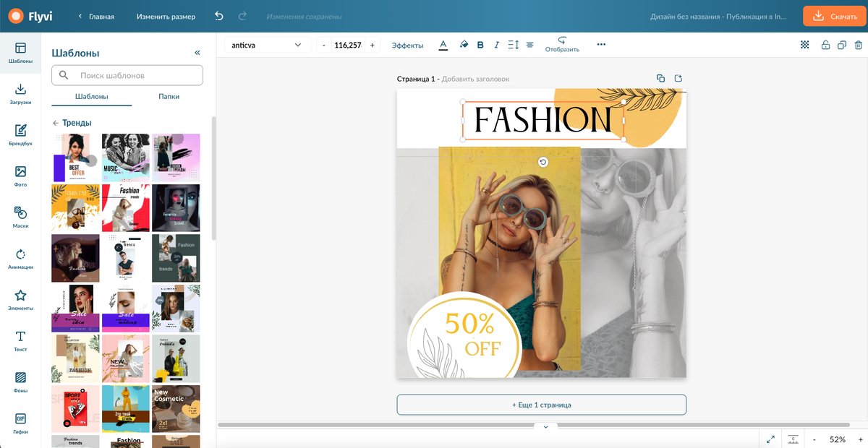Zoom out with the bottom minus button

pyautogui.click(x=814, y=439)
